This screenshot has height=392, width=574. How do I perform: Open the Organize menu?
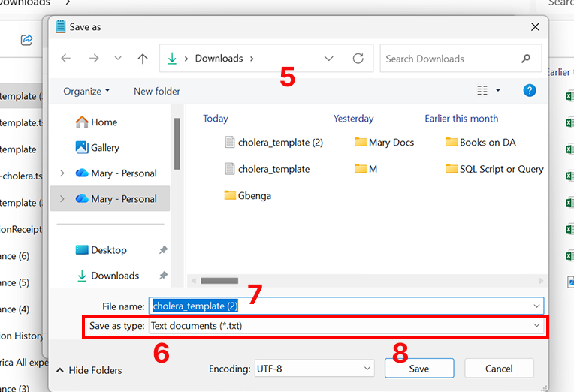pos(86,91)
